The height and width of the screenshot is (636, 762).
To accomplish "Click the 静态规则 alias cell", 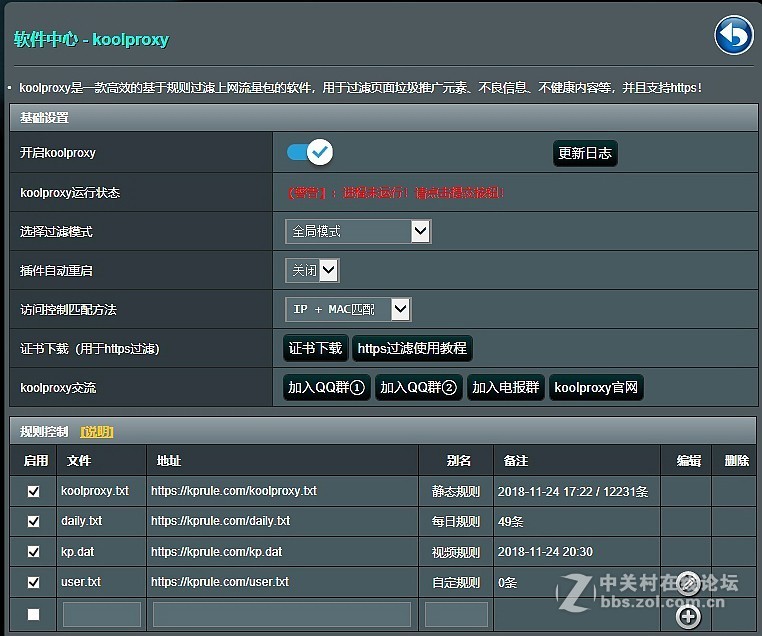I will (456, 491).
